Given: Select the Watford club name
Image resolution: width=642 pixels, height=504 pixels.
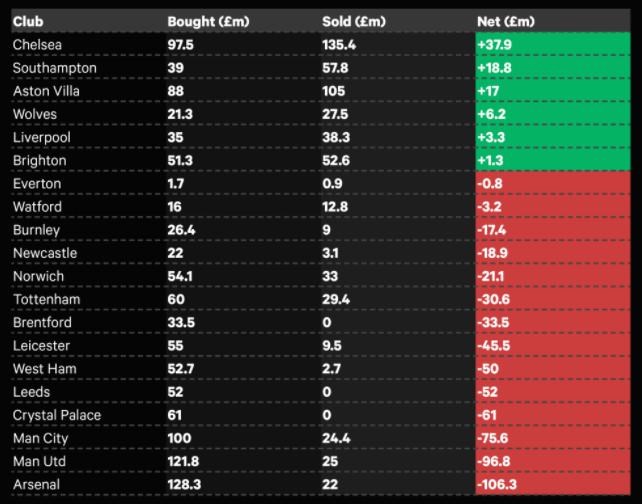Looking at the screenshot, I should tap(38, 207).
